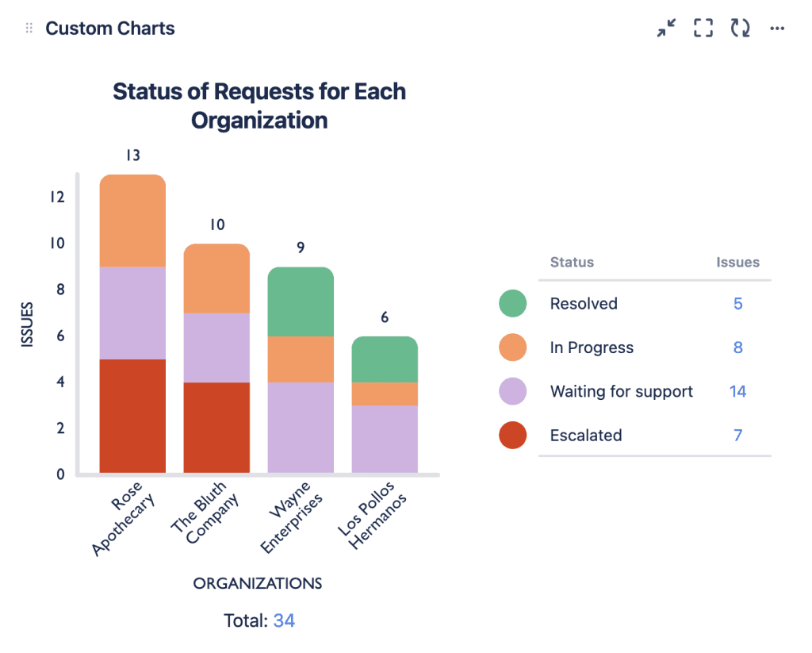Refresh the Custom Charts gadget
This screenshot has width=812, height=653.
click(740, 29)
